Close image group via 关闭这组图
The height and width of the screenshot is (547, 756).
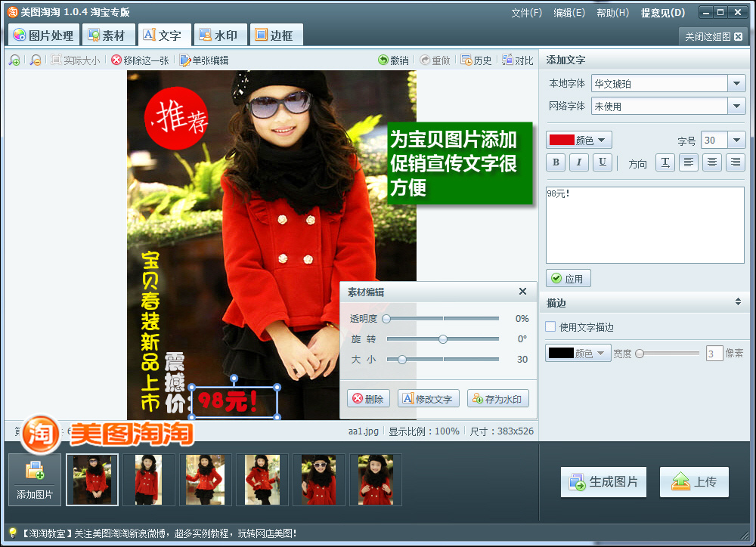[x=714, y=36]
